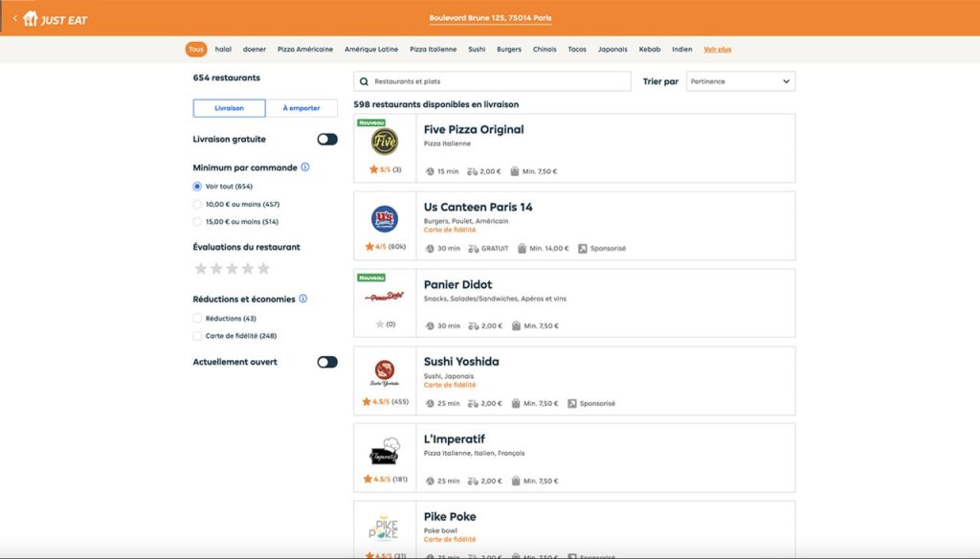This screenshot has height=559, width=980.
Task: Open Five Pizza Original restaurant title
Action: click(474, 129)
